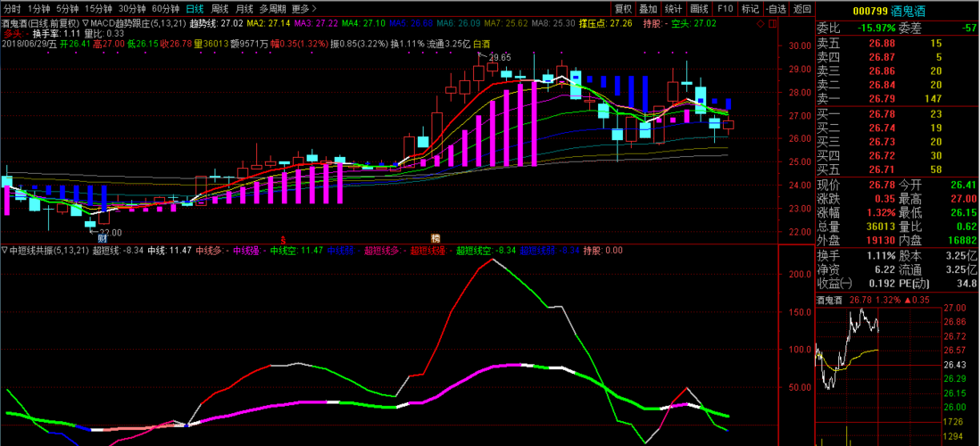Screen dimensions: 980x446
Task: Click the 返回 back button
Action: (x=801, y=9)
